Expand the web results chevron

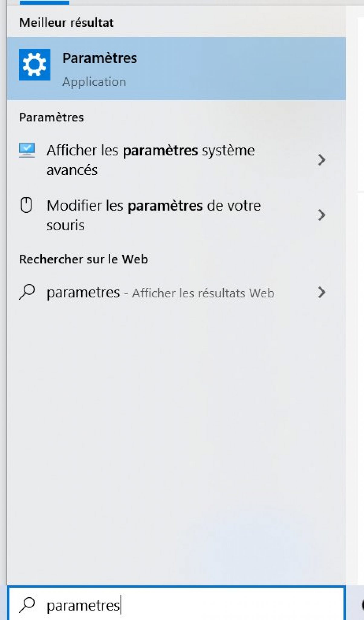coord(322,292)
